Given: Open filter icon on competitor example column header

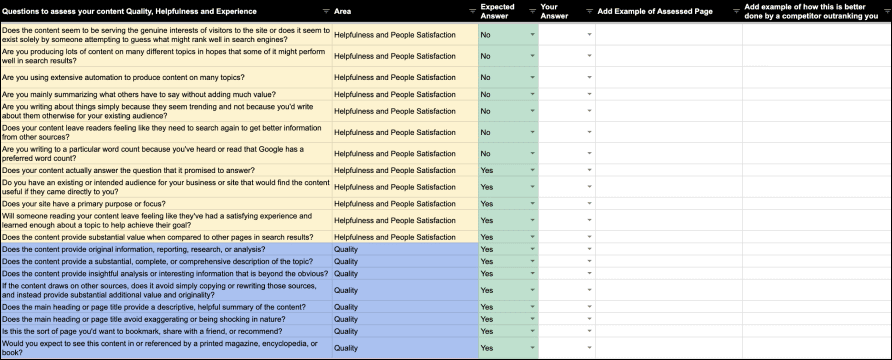Looking at the screenshot, I should pyautogui.click(x=886, y=11).
